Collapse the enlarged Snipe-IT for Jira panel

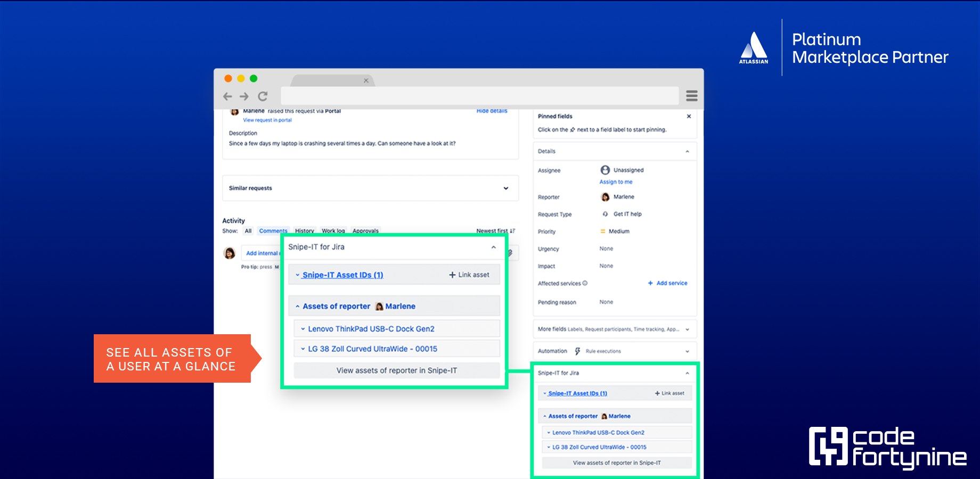coord(494,247)
